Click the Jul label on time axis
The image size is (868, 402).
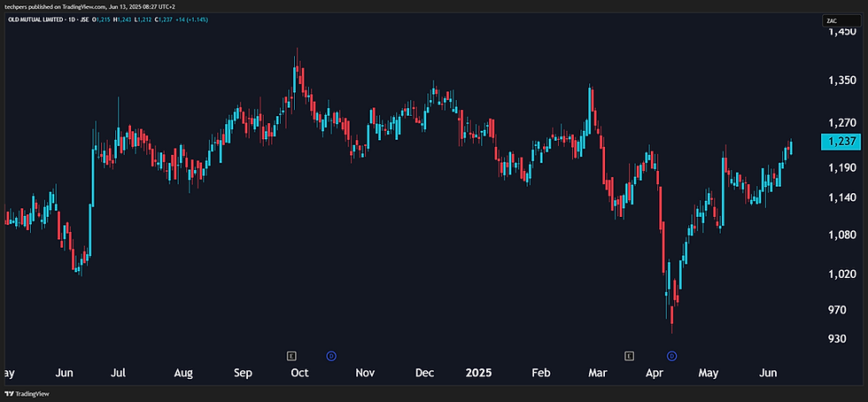[x=120, y=373]
